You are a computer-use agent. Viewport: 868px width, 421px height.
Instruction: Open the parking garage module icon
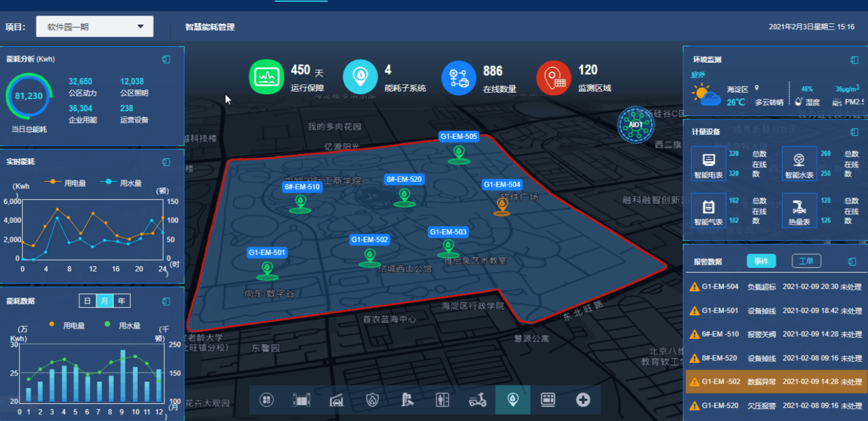(x=337, y=400)
